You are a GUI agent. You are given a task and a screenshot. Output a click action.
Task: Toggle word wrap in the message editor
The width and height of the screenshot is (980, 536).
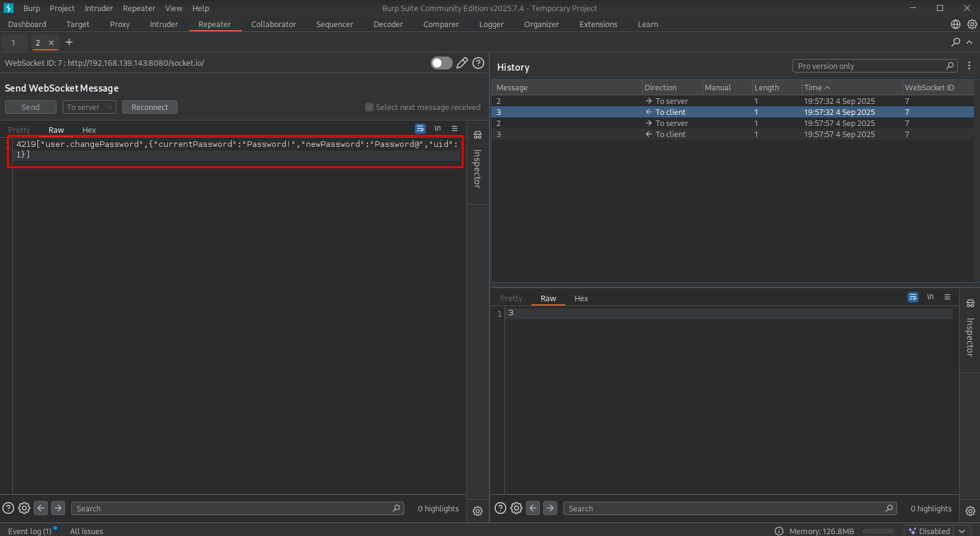pos(420,129)
